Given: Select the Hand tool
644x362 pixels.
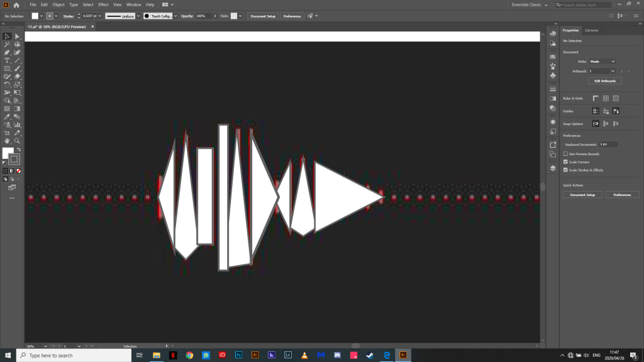Looking at the screenshot, I should pos(7,141).
